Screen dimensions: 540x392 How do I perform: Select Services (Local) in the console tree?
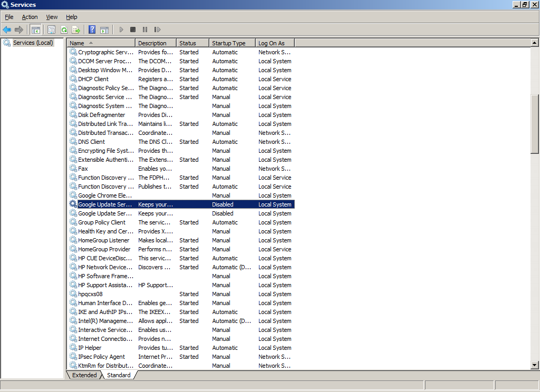tap(33, 43)
